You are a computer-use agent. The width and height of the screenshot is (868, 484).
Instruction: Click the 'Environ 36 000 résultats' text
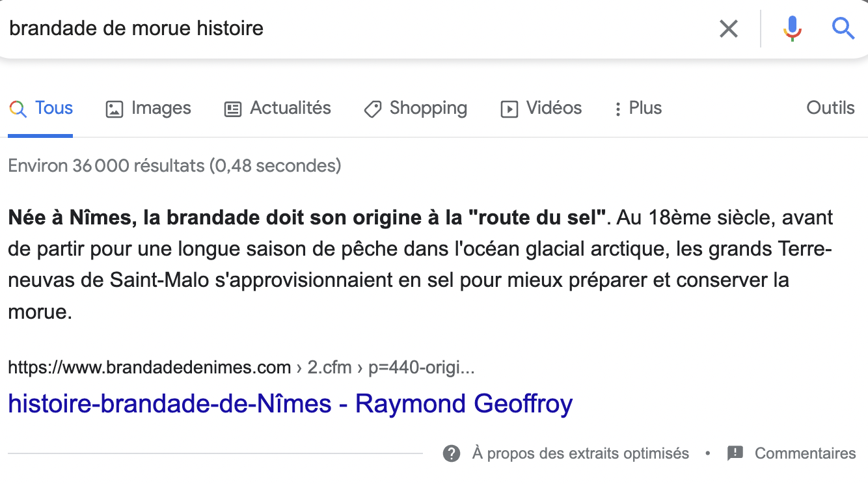[174, 166]
